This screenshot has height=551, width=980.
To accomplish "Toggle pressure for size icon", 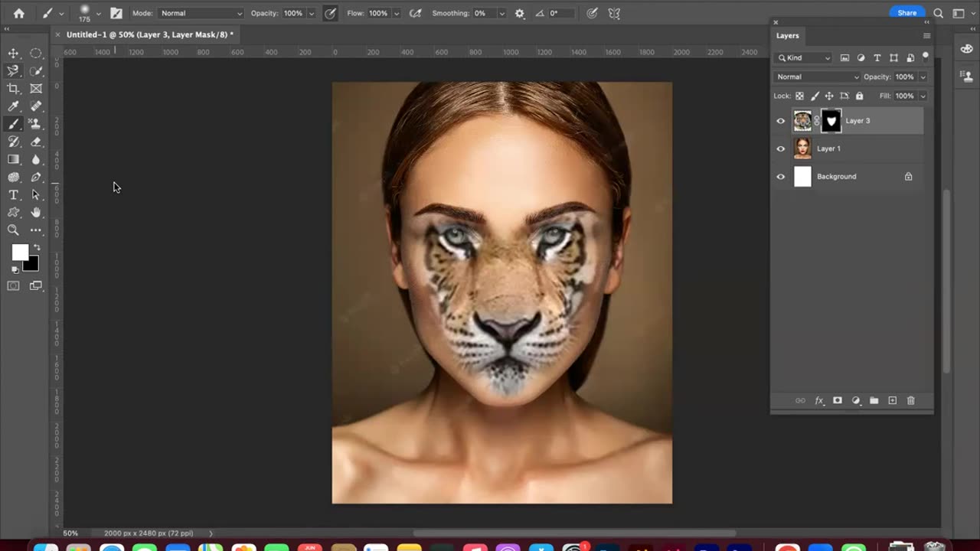I will (x=592, y=13).
